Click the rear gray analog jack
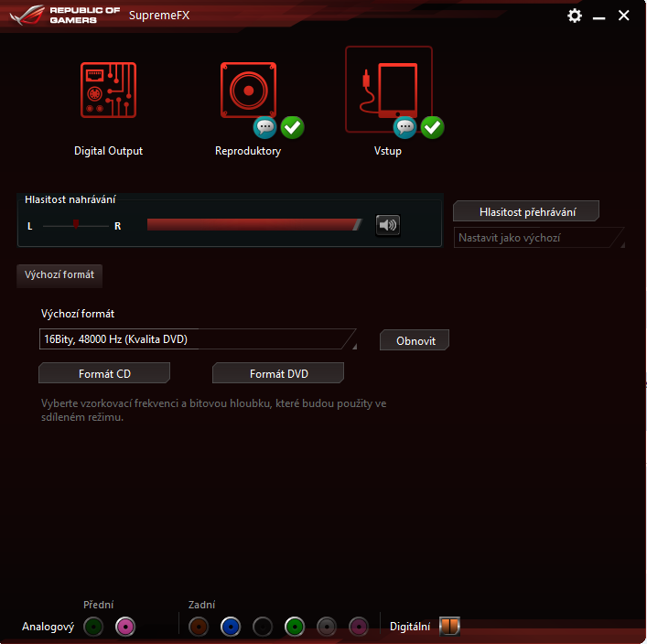 click(327, 627)
